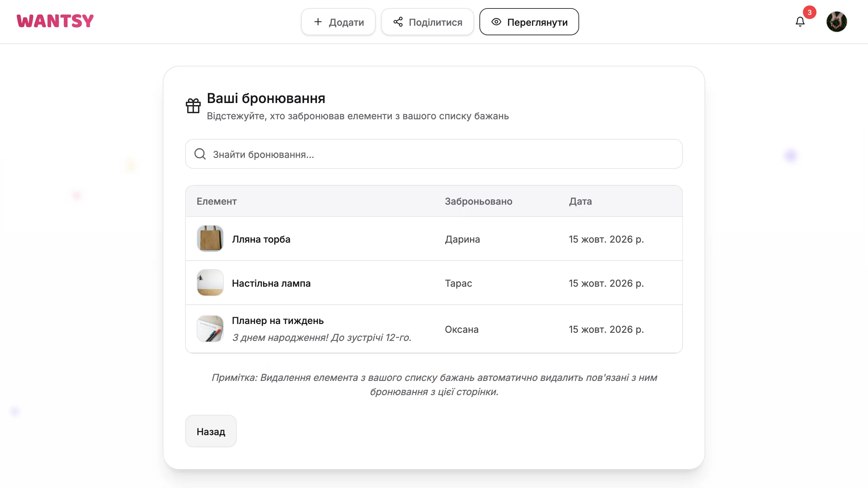The height and width of the screenshot is (488, 868).
Task: Select the Планер на тиждень title
Action: (x=278, y=321)
